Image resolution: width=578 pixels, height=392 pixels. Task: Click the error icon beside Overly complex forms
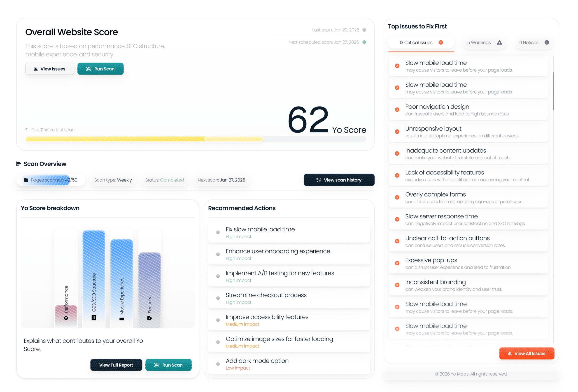(397, 197)
